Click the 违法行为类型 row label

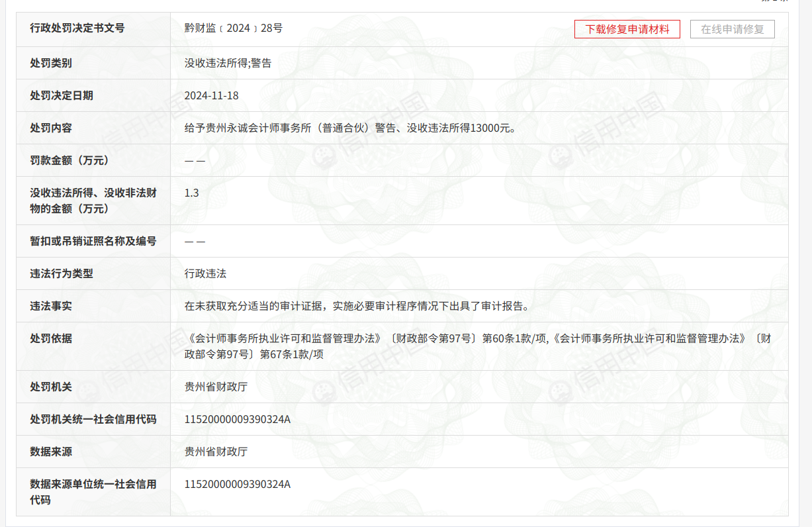[62, 273]
